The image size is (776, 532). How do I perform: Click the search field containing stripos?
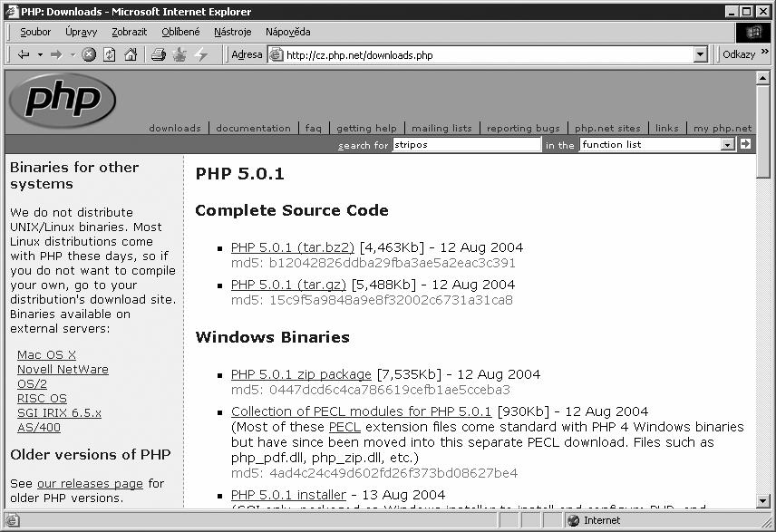467,144
